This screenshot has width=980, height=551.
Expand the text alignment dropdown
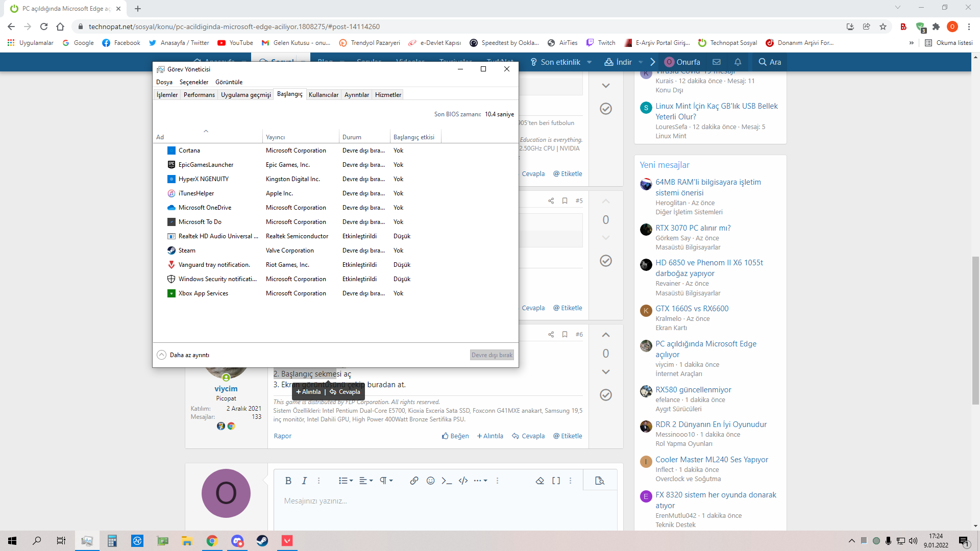click(x=365, y=481)
